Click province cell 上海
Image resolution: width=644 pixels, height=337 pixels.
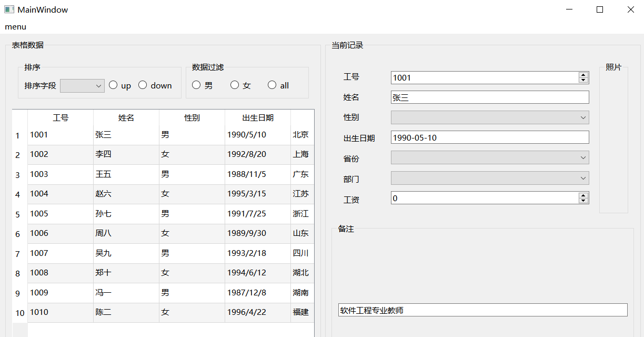[303, 155]
